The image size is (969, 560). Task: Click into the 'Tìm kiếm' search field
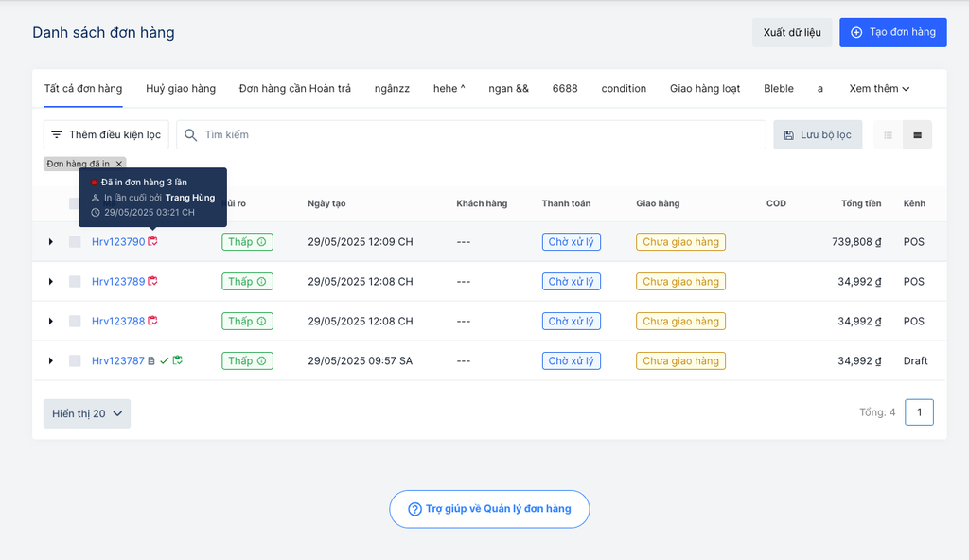click(x=473, y=135)
